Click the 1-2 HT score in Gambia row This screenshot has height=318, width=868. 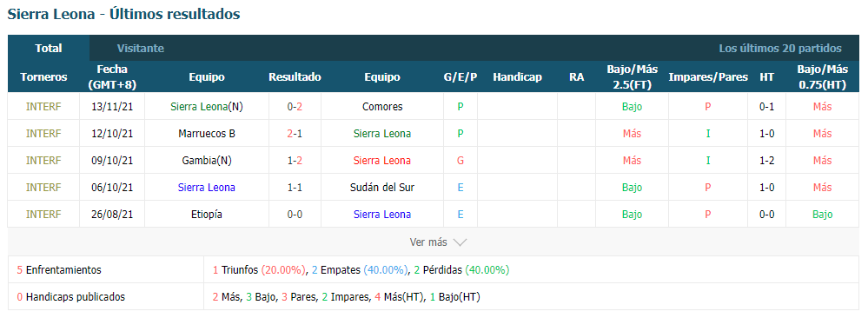[766, 161]
